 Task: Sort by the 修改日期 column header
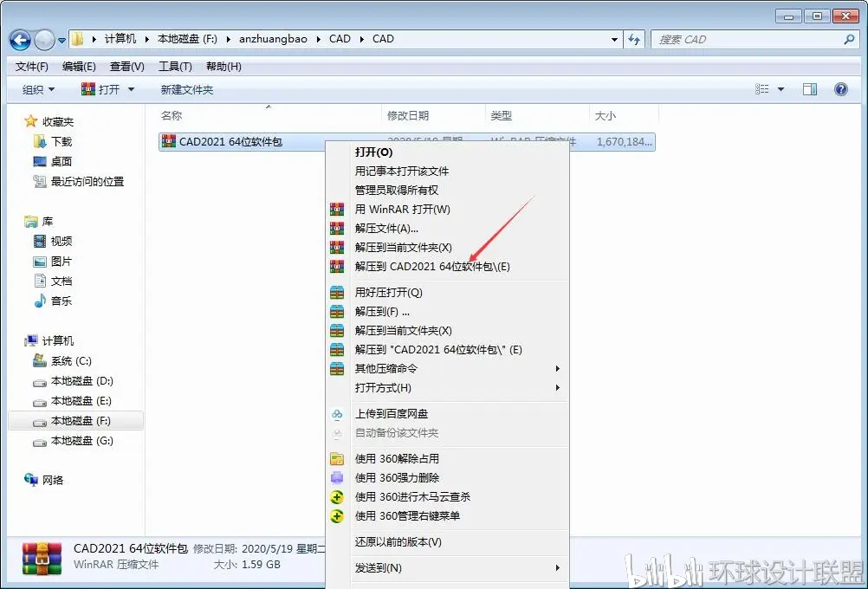click(408, 116)
